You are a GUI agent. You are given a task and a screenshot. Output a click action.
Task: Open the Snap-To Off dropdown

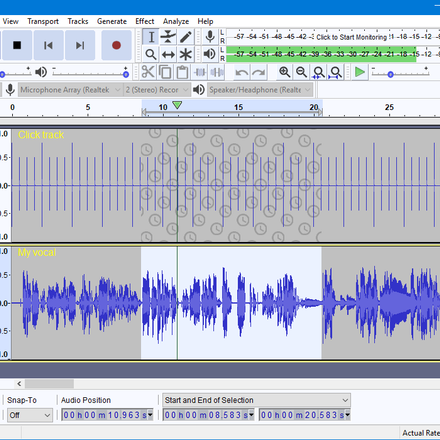click(29, 415)
